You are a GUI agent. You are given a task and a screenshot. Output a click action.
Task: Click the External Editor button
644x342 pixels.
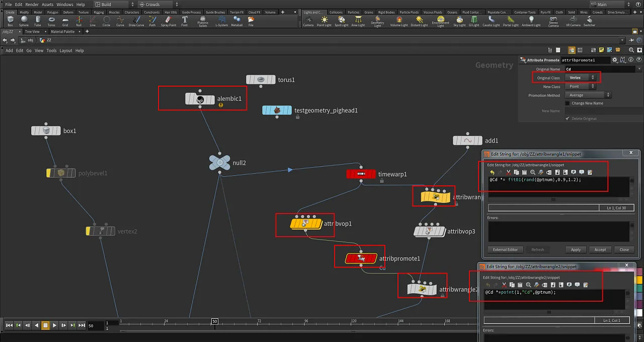(505, 250)
